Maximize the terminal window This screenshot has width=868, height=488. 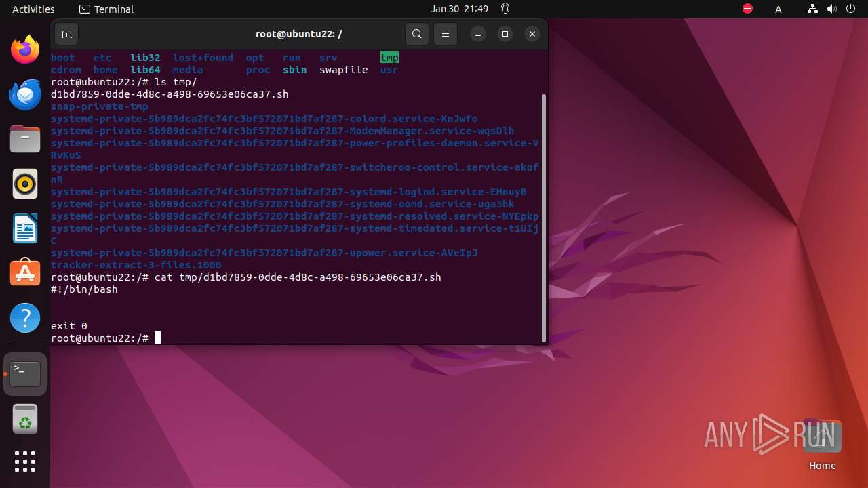click(x=505, y=34)
